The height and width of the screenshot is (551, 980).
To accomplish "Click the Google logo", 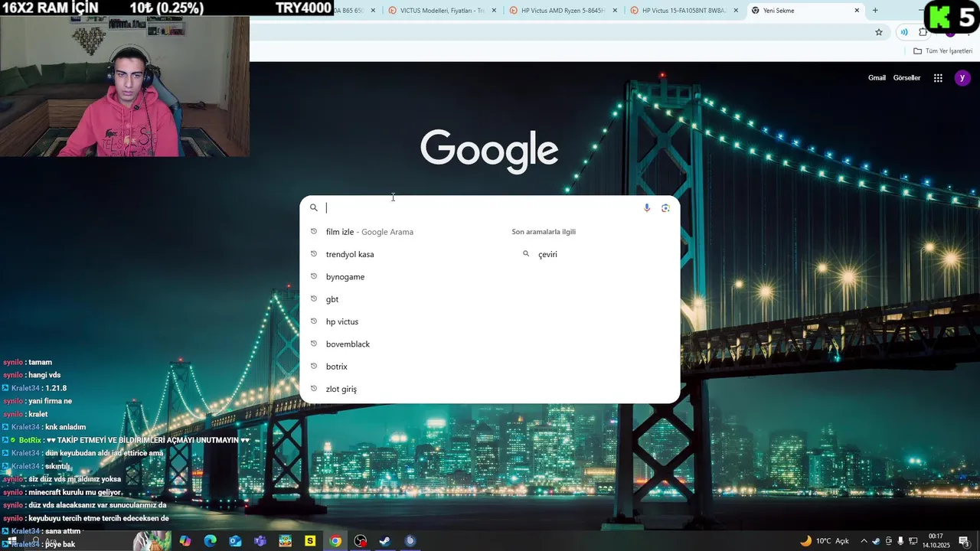I will pyautogui.click(x=489, y=150).
